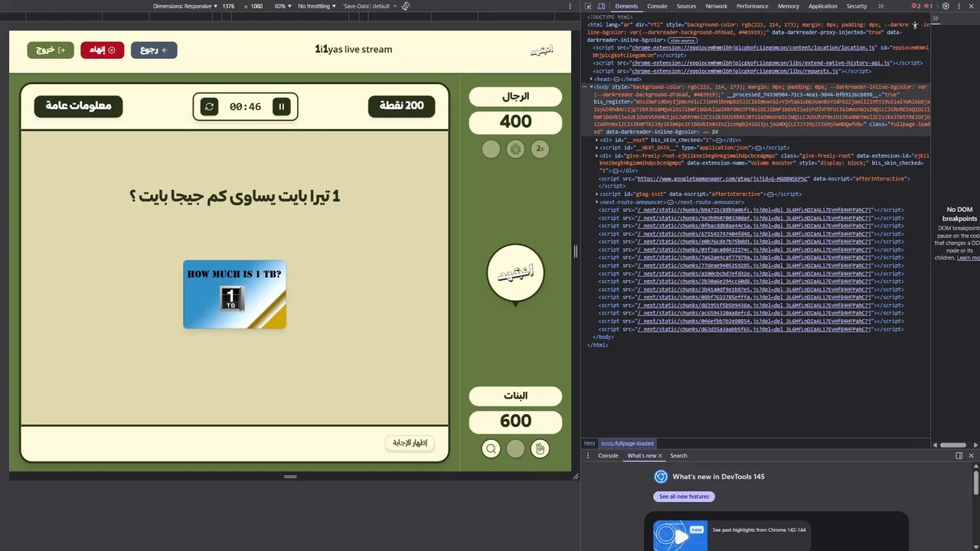Open DevTools settings gear
Screen dimensions: 980x551
pyautogui.click(x=946, y=6)
